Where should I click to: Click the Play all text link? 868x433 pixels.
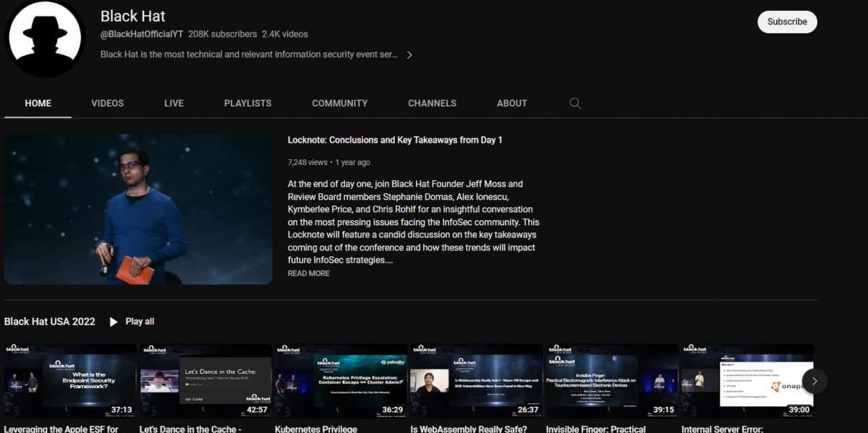[140, 321]
